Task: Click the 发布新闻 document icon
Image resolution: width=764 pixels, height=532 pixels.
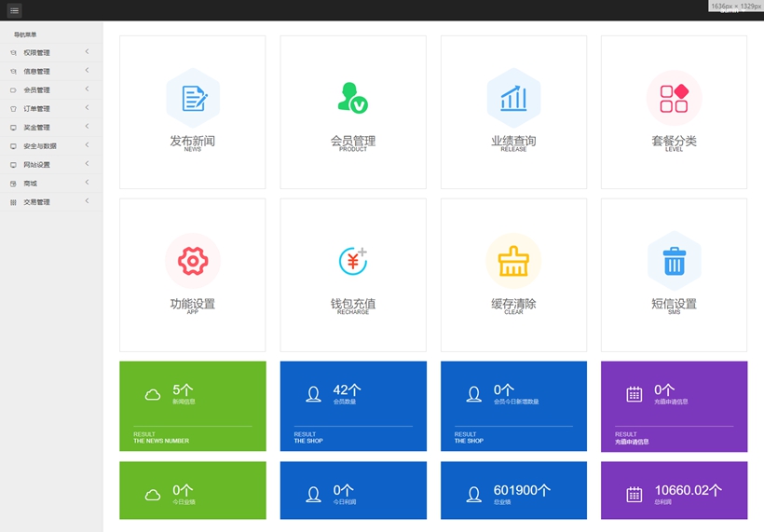Action: 193,98
